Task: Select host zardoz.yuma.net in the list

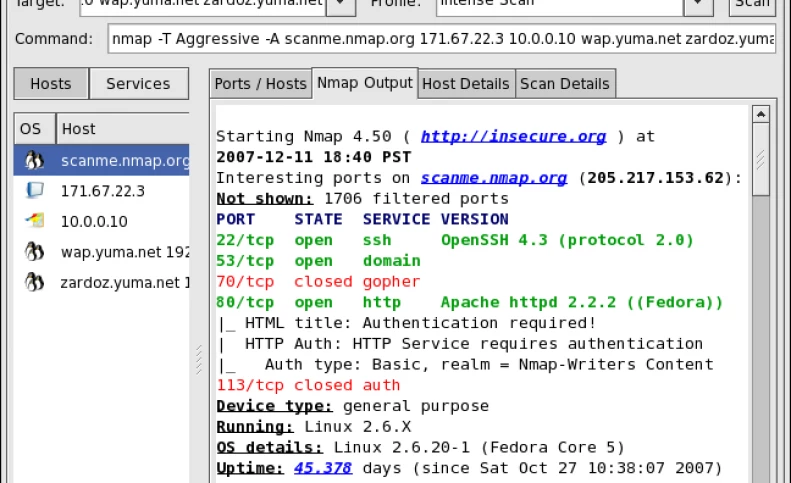Action: 101,282
